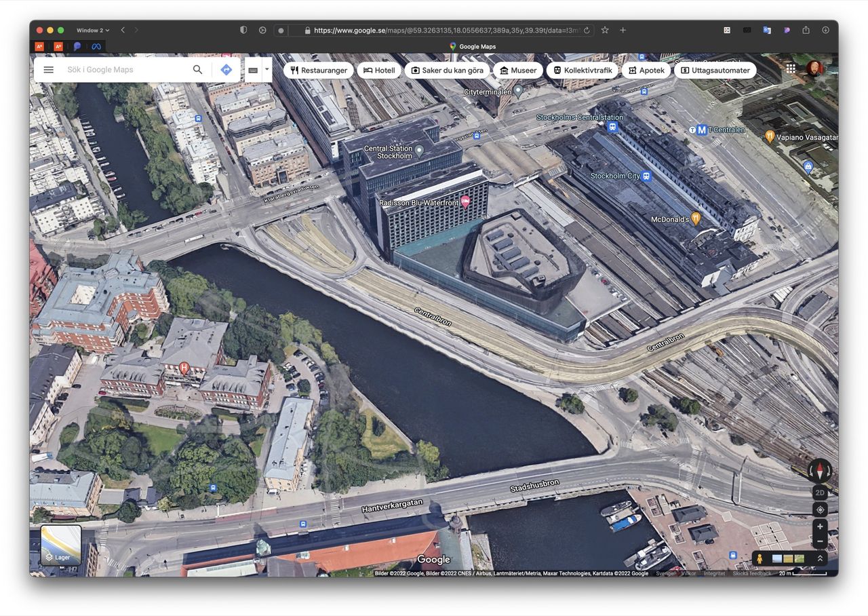Image resolution: width=868 pixels, height=616 pixels.
Task: Toggle the keyboard input tool
Action: click(253, 70)
